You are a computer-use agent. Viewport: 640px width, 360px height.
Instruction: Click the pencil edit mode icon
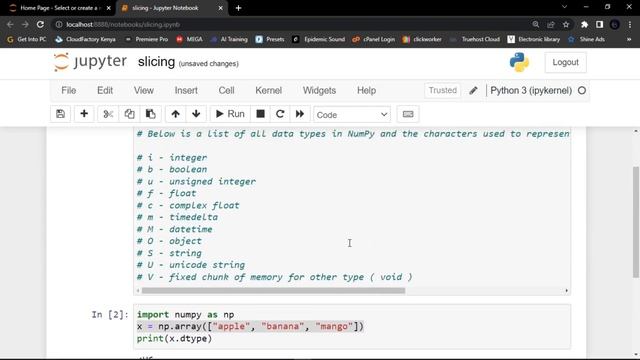(473, 91)
